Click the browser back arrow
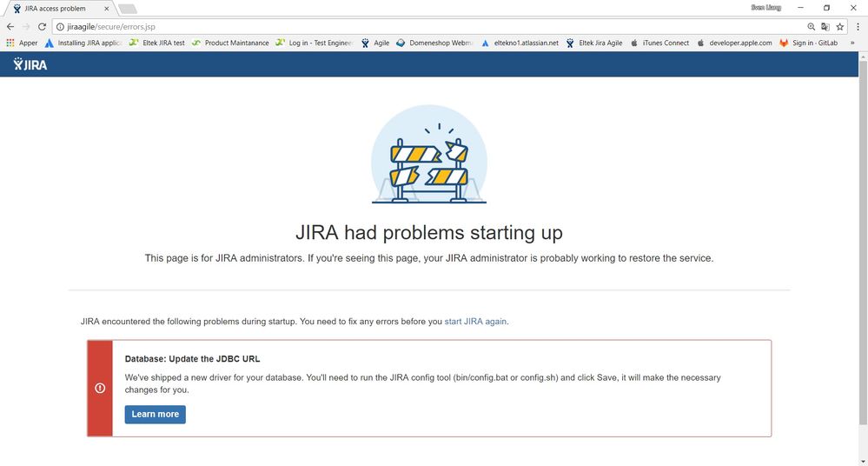 tap(10, 27)
